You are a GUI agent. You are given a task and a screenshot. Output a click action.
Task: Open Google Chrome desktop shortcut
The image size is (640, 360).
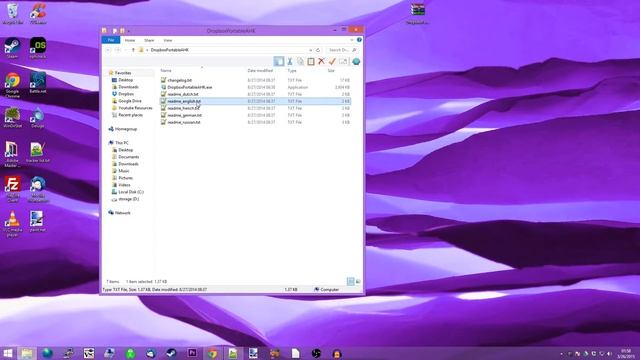point(12,85)
